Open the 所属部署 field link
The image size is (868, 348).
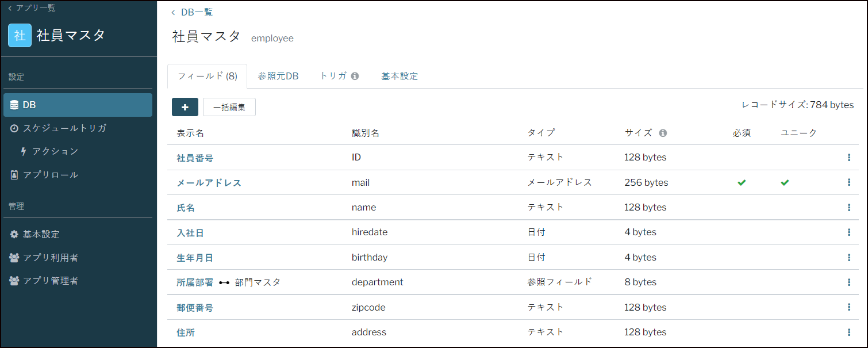(195, 282)
